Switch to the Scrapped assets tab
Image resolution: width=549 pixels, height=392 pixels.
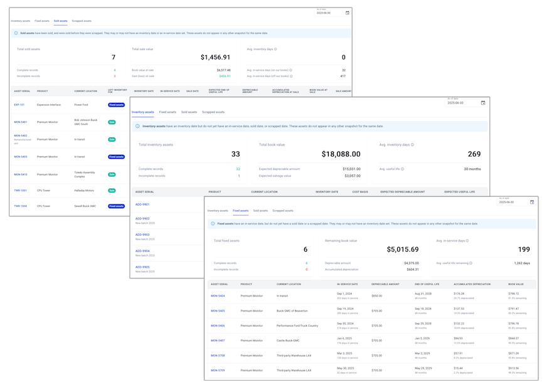(x=283, y=211)
